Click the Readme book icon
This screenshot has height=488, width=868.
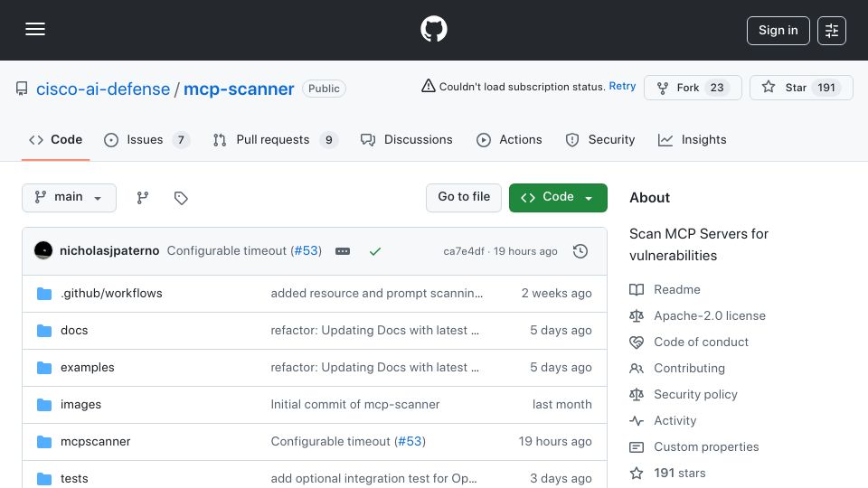[637, 289]
